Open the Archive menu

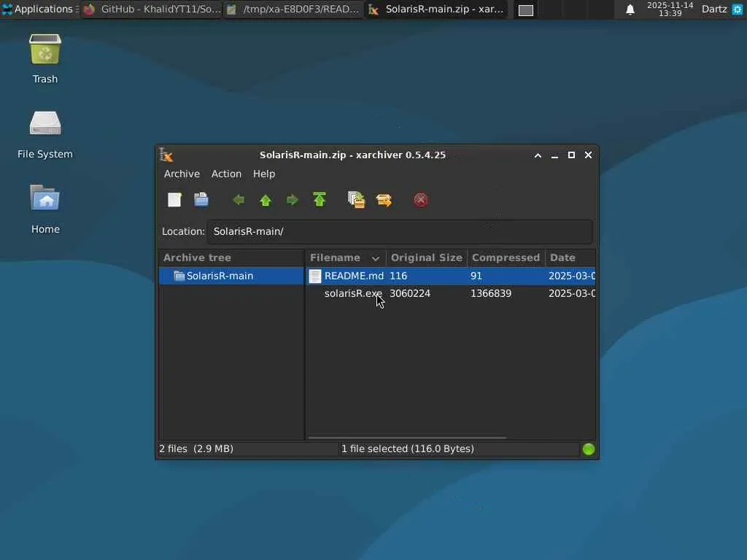(x=182, y=174)
